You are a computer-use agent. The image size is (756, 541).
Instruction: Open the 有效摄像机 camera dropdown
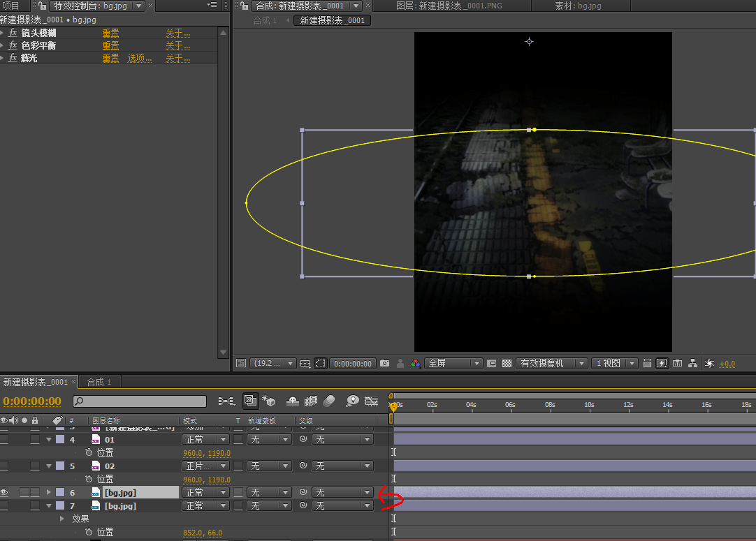pyautogui.click(x=551, y=364)
